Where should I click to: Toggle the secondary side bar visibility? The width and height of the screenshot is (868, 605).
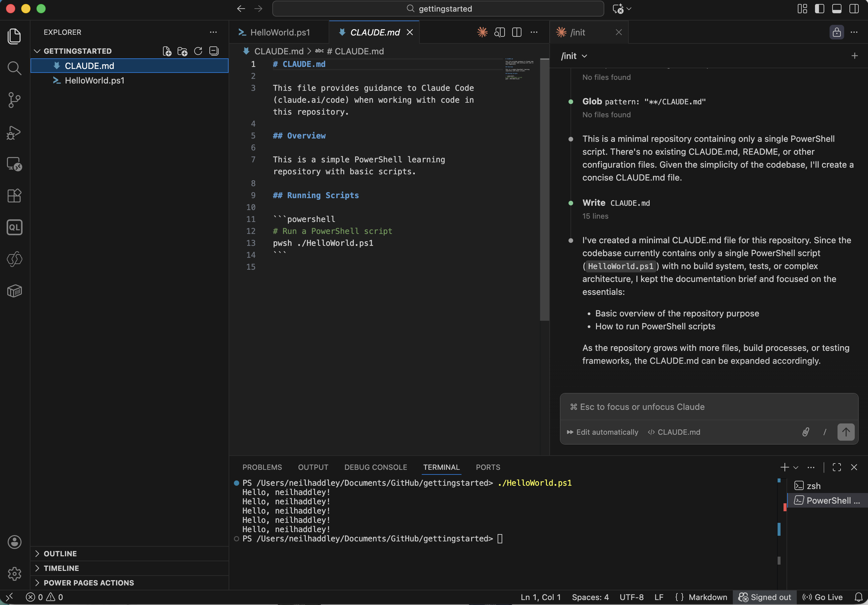[x=853, y=9]
